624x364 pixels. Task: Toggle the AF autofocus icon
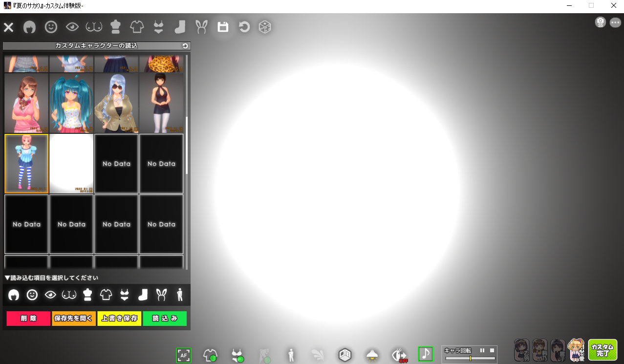pos(184,355)
